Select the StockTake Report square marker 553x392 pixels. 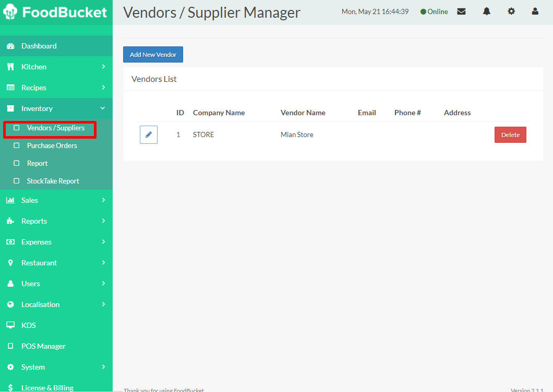click(17, 181)
